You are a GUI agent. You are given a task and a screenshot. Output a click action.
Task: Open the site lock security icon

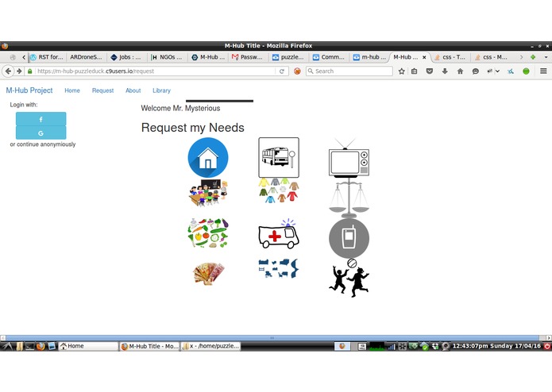[30, 71]
